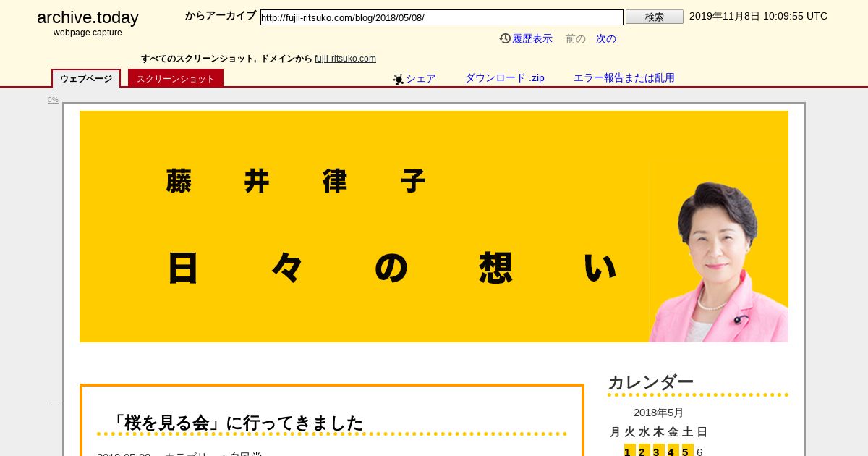Click the history clock icon
The width and height of the screenshot is (868, 456).
pyautogui.click(x=505, y=38)
